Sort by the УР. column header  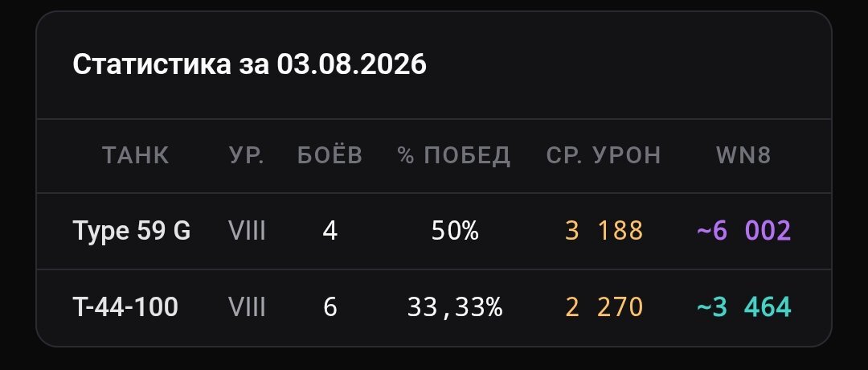[x=247, y=156]
